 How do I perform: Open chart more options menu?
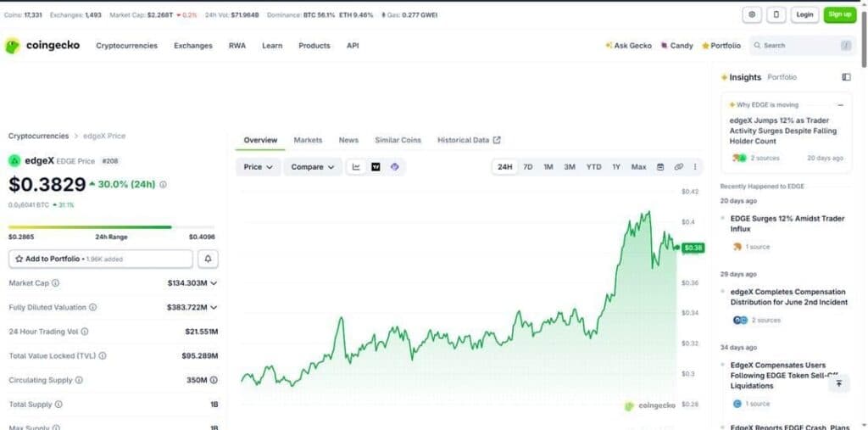(695, 167)
